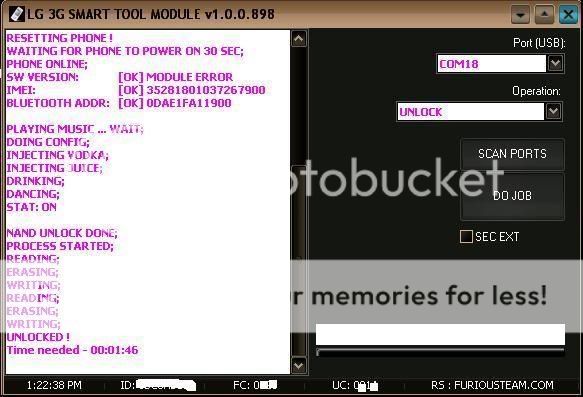Minimize window with down-arrow title button
Viewport: 583px width, 397px height.
click(521, 15)
